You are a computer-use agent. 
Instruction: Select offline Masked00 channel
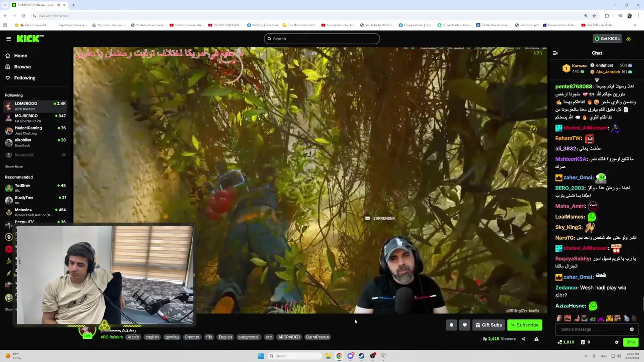coord(35,155)
